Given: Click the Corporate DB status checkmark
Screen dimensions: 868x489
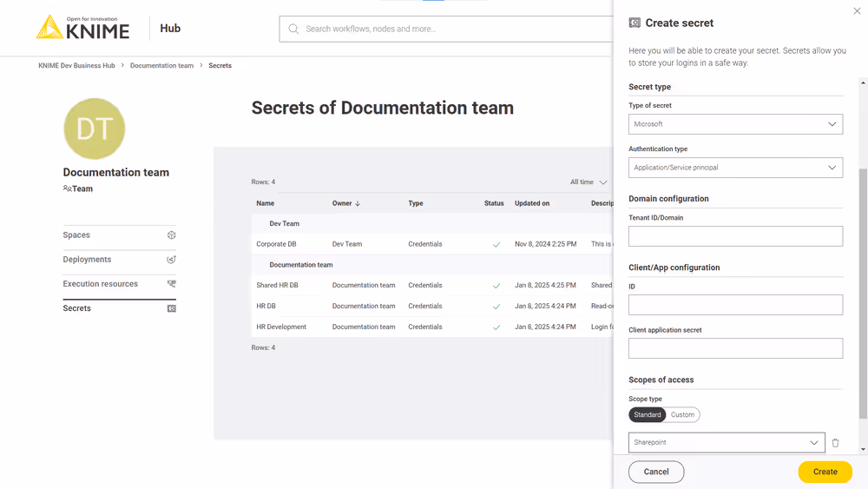Looking at the screenshot, I should [x=496, y=244].
